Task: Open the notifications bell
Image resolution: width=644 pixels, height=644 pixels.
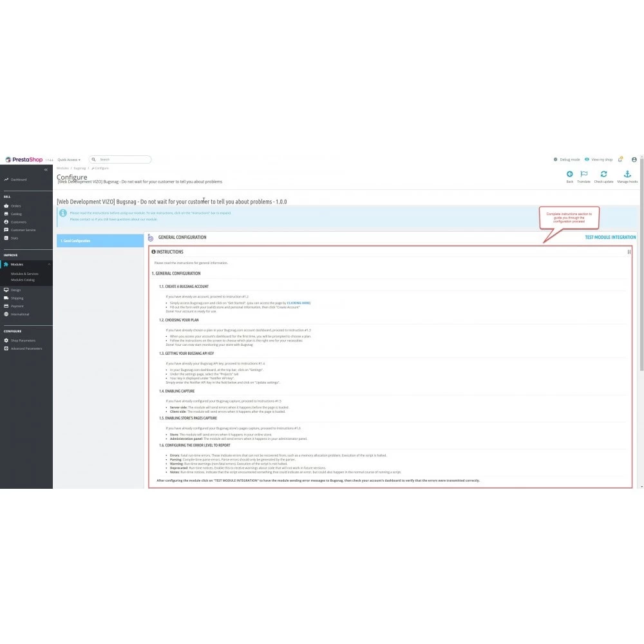Action: click(x=620, y=159)
